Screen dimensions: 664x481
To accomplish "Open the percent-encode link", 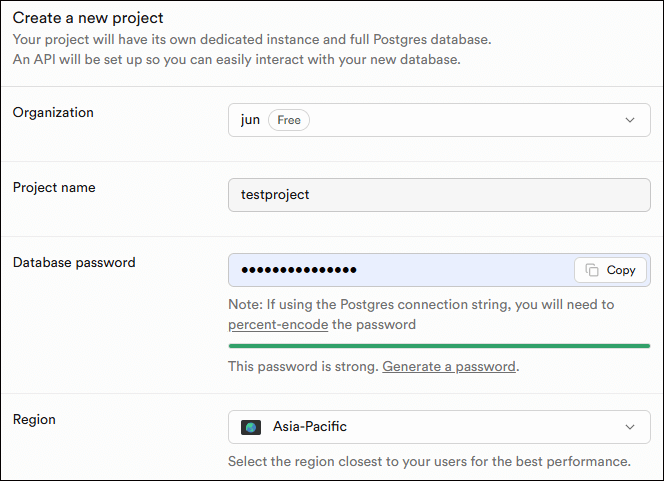I will pos(278,325).
